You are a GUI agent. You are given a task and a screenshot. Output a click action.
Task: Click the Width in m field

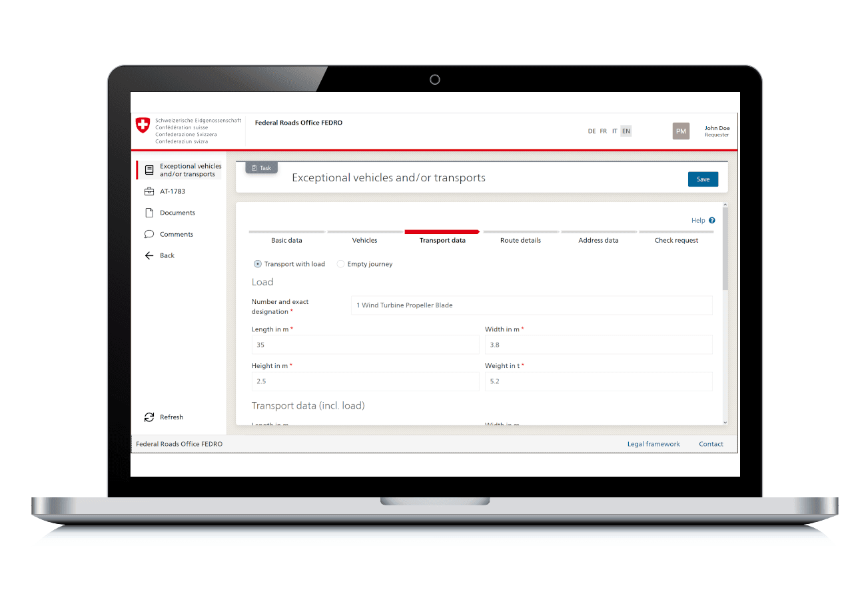[x=598, y=345]
